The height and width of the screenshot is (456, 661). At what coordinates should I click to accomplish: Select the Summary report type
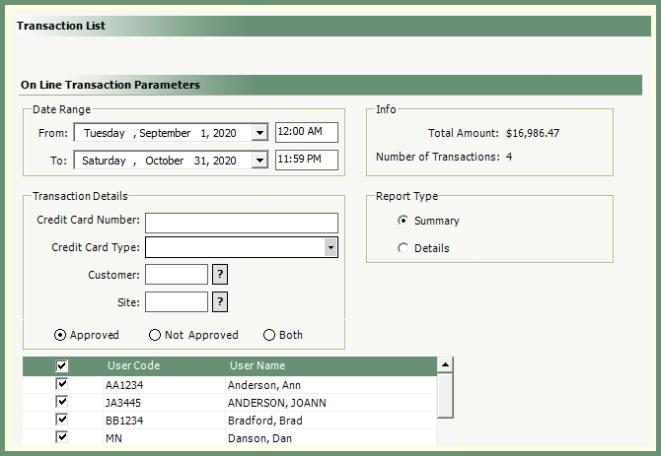[x=403, y=221]
